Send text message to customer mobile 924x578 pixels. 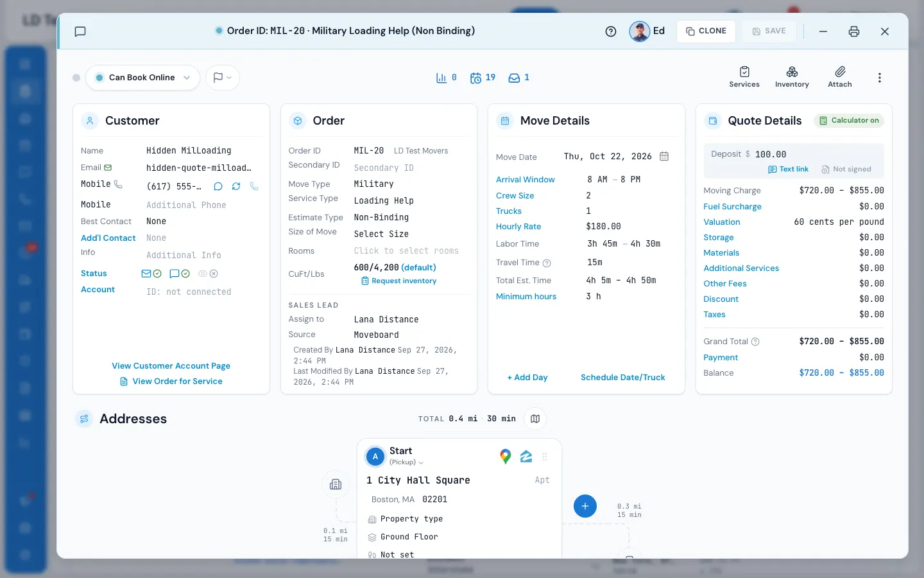click(218, 186)
